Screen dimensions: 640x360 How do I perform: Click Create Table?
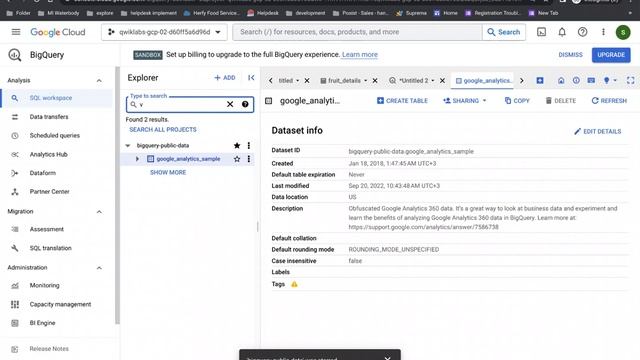(402, 100)
